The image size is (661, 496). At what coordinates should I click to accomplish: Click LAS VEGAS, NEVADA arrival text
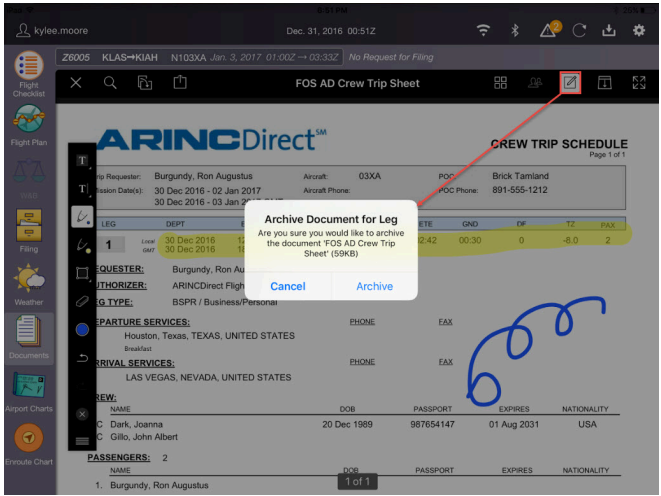point(208,377)
